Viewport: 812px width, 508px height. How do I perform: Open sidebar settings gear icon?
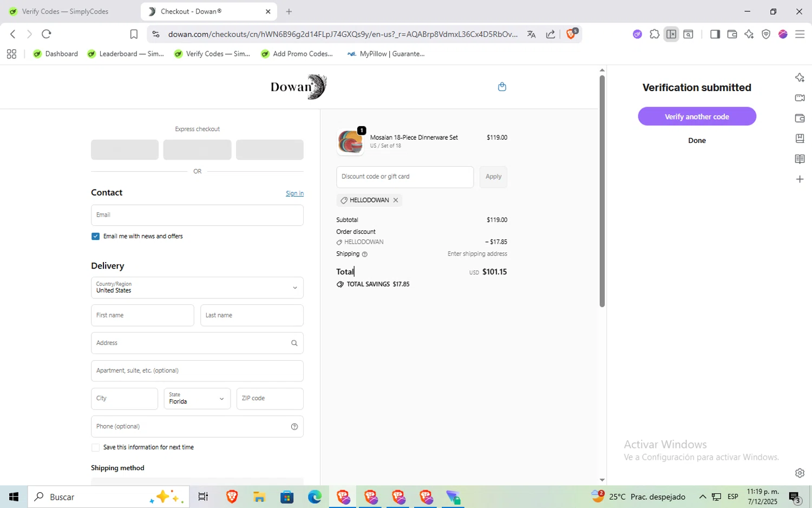[x=800, y=473]
